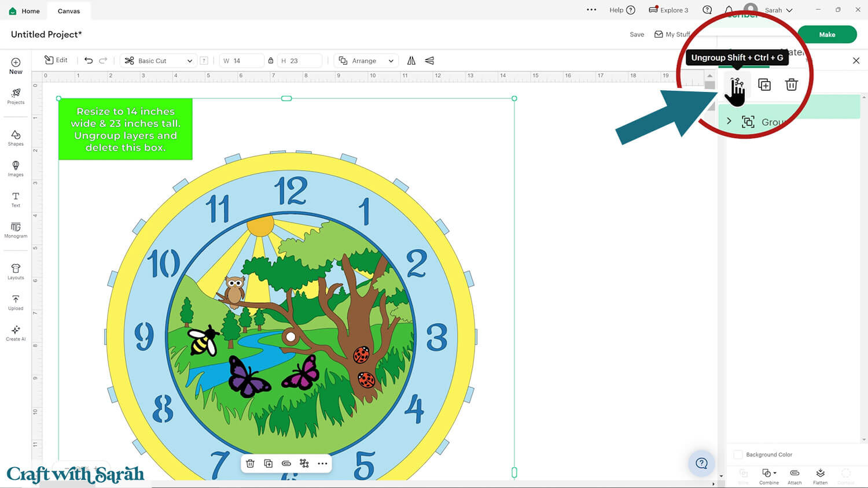
Task: Open the Layouts panel
Action: pos(16,272)
